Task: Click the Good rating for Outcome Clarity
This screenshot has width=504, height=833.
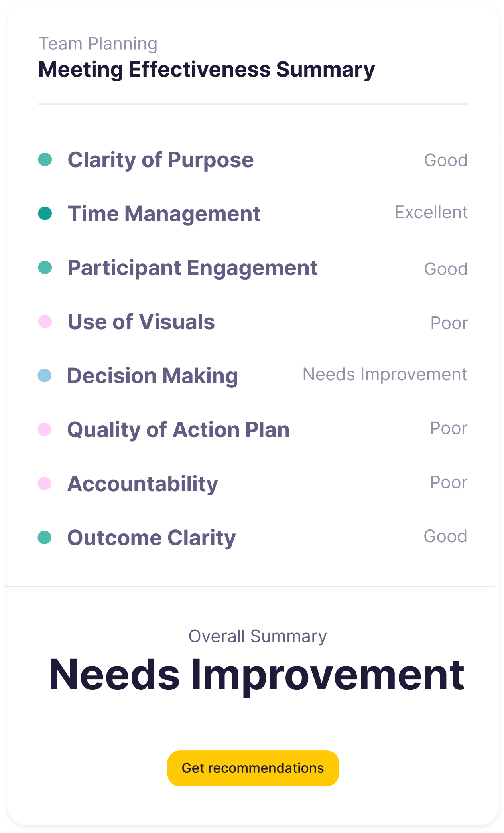Action: 445,536
